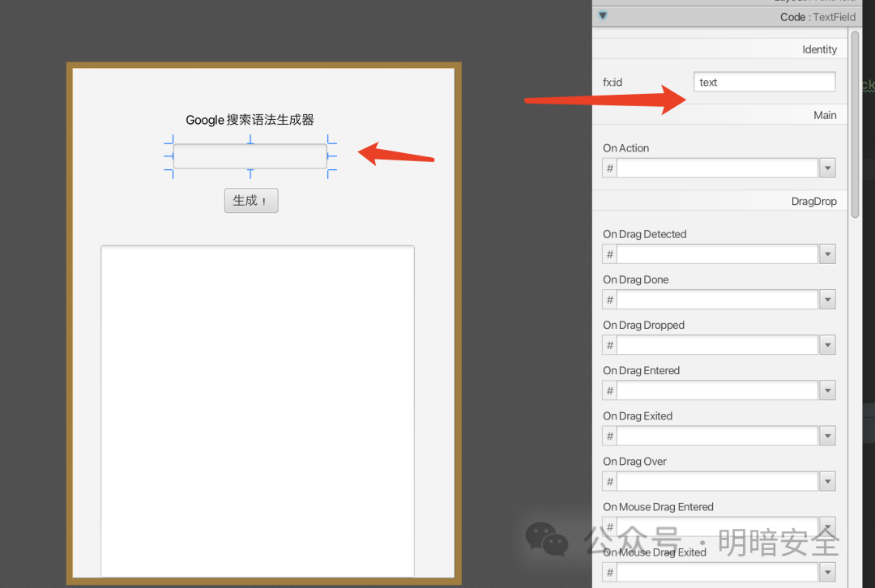Click the On Drag Dropped input field
The height and width of the screenshot is (588, 875).
point(717,345)
